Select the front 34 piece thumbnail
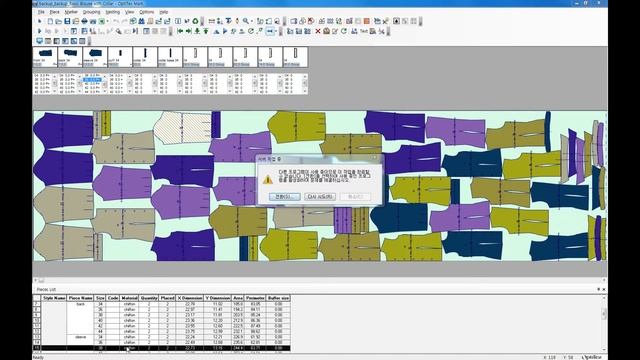Image resolution: width=640 pixels, height=360 pixels. coord(45,56)
